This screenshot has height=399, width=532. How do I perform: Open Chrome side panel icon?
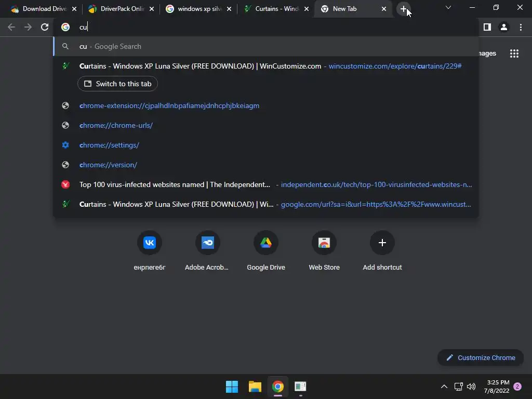pyautogui.click(x=487, y=27)
